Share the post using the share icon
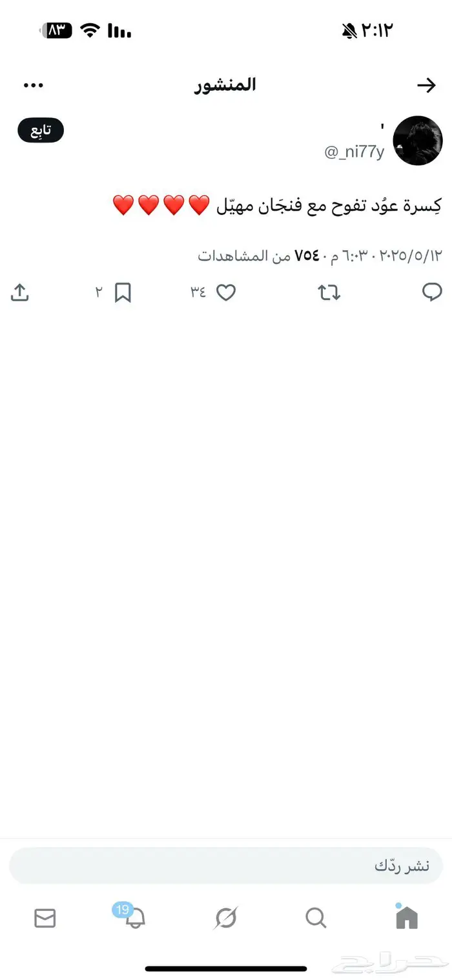 [x=20, y=292]
